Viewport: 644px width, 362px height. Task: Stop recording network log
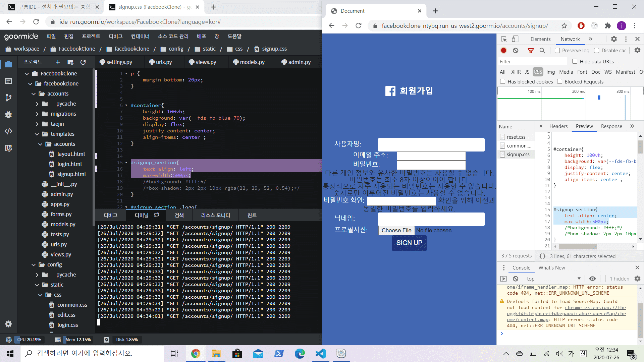[x=503, y=50]
